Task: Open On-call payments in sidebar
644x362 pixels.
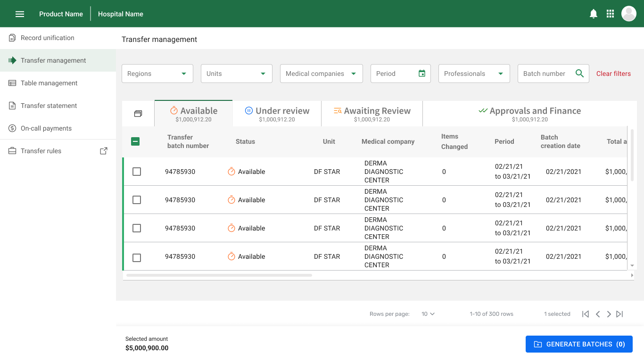Action: click(x=58, y=128)
